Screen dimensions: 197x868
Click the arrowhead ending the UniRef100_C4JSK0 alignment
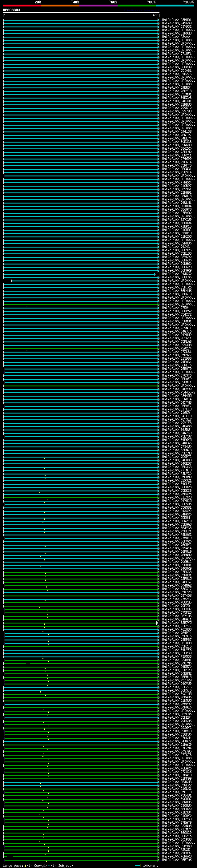click(155, 274)
